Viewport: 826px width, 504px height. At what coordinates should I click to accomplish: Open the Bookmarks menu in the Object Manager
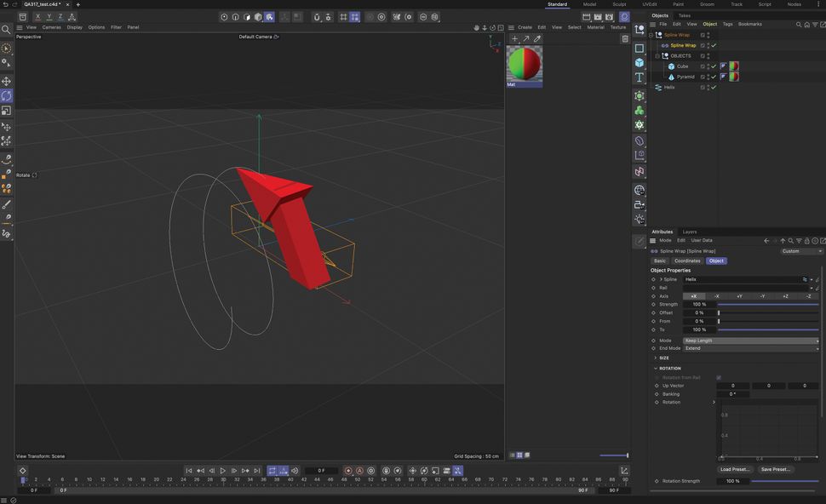pos(750,24)
